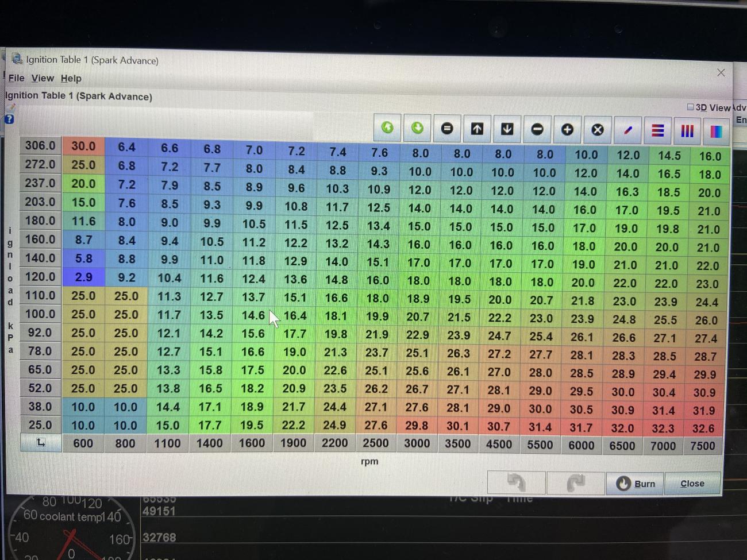Click the black decrement down-arrow icon
This screenshot has height=560, width=747.
(507, 129)
